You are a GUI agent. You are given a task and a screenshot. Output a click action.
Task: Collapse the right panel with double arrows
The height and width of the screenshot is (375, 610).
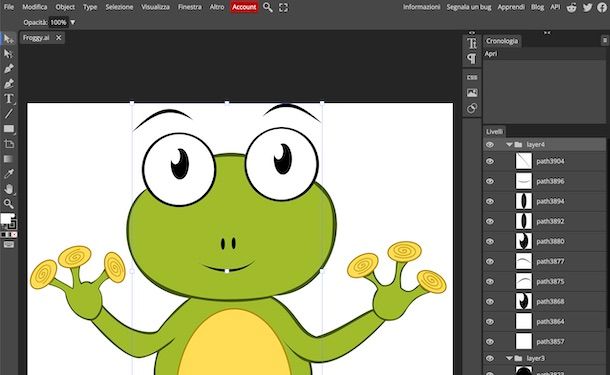coord(547,33)
